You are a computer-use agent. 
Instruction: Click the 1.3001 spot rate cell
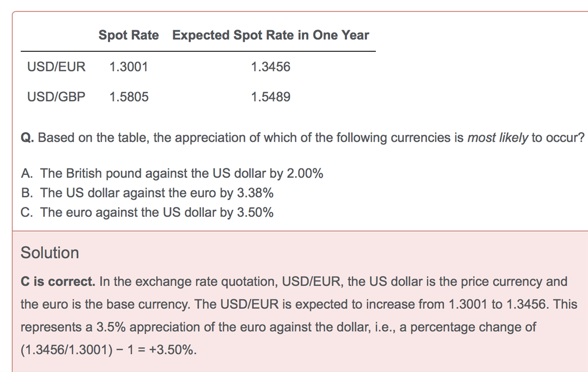pyautogui.click(x=129, y=67)
